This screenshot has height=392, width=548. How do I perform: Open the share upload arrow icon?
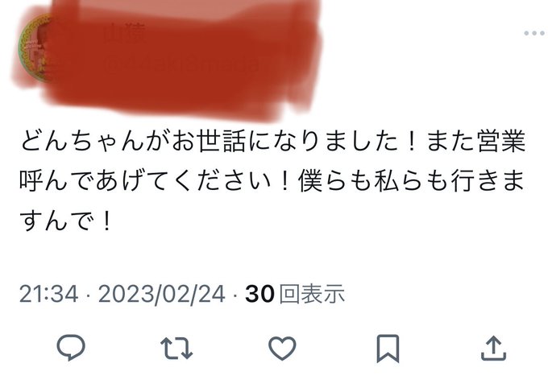point(493,348)
